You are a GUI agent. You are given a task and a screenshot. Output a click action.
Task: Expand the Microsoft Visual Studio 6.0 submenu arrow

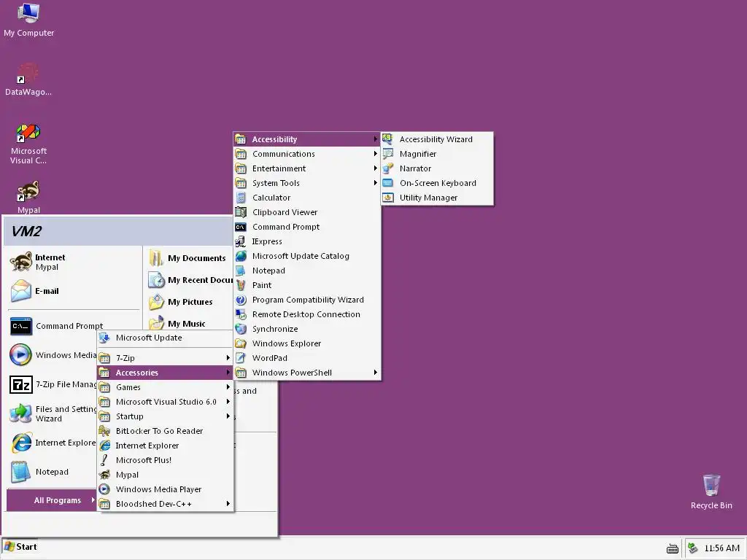[x=228, y=402]
